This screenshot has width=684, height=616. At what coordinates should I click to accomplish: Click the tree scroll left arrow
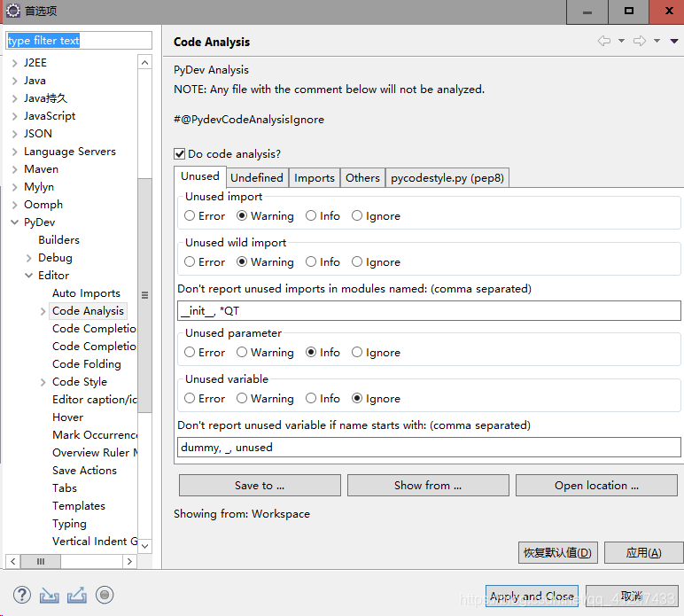pyautogui.click(x=13, y=561)
